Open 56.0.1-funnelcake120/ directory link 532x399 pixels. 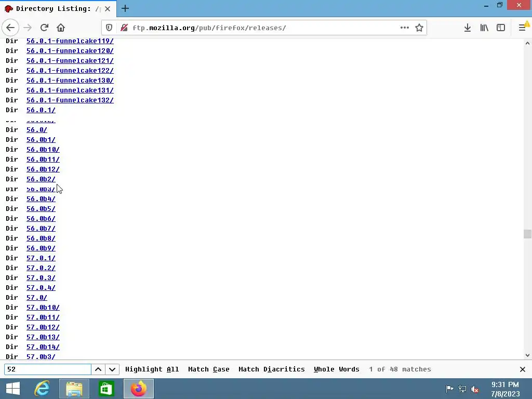point(70,50)
